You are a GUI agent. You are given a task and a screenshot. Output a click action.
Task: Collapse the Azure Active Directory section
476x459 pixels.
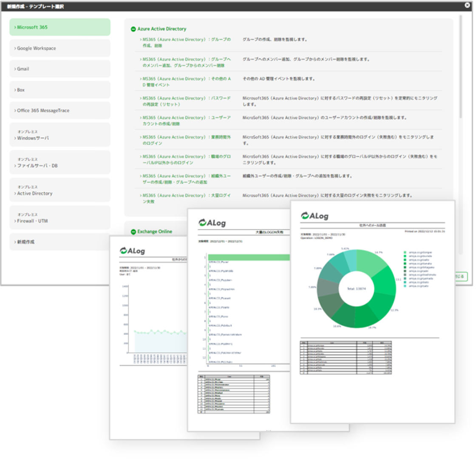pyautogui.click(x=133, y=29)
